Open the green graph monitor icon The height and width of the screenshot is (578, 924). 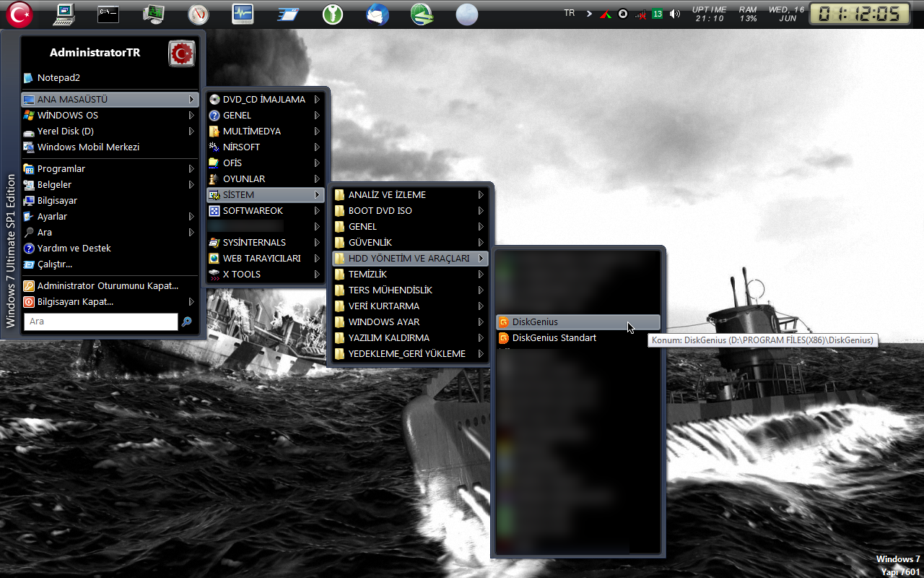point(154,14)
